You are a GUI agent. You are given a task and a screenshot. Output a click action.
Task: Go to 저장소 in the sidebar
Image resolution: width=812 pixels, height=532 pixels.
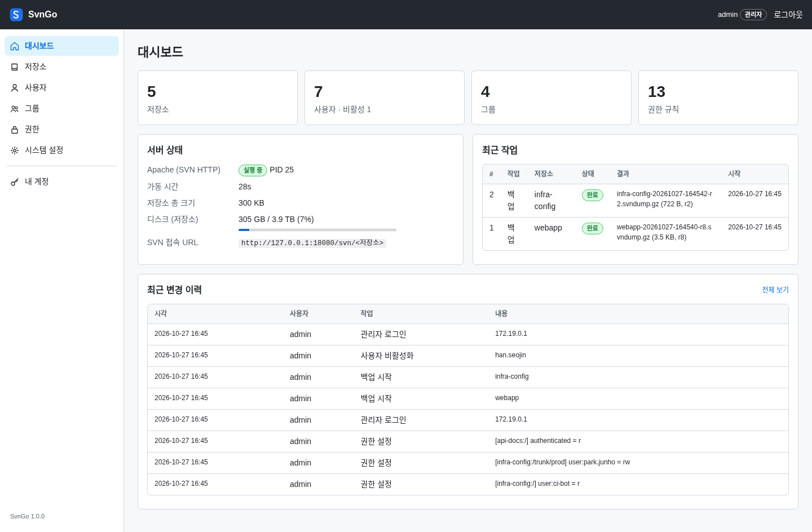coord(61,67)
